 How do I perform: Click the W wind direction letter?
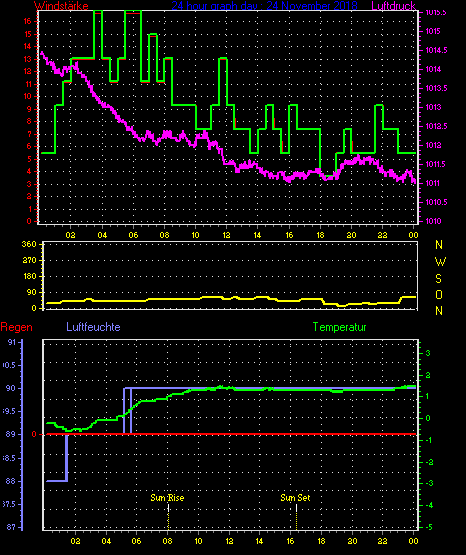[440, 262]
